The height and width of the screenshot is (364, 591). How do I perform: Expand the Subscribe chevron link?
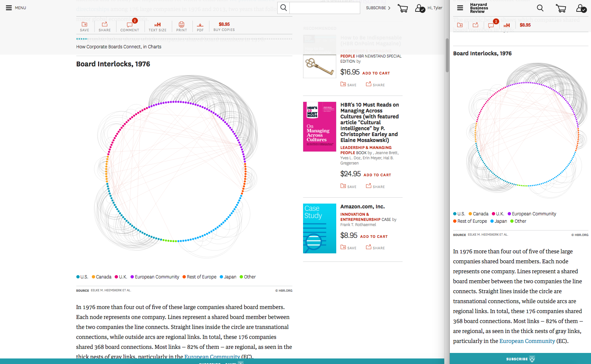pyautogui.click(x=378, y=8)
